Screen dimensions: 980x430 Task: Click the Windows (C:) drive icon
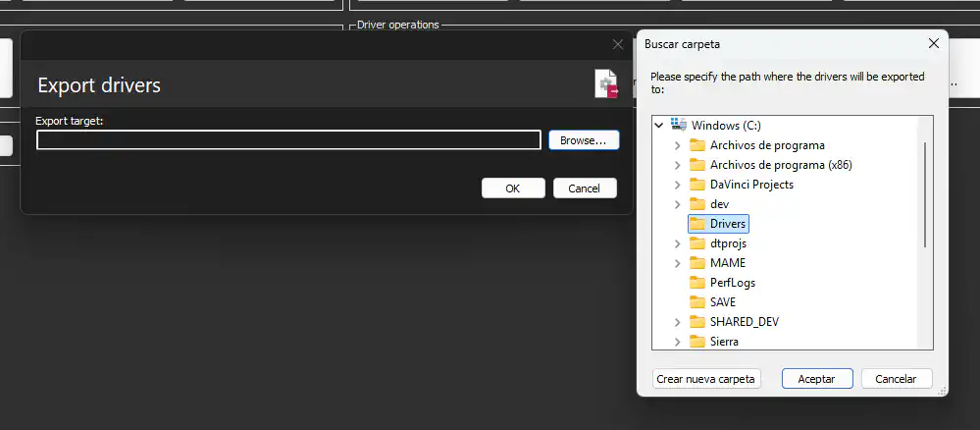point(678,126)
